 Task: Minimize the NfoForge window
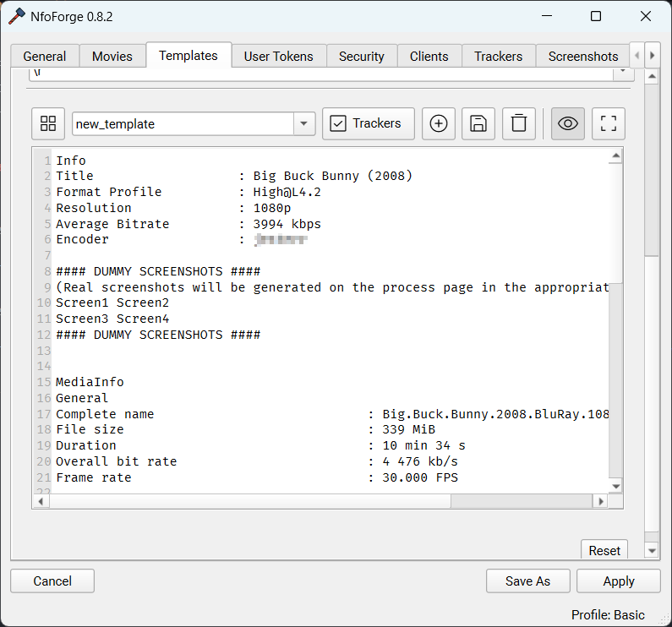click(547, 16)
